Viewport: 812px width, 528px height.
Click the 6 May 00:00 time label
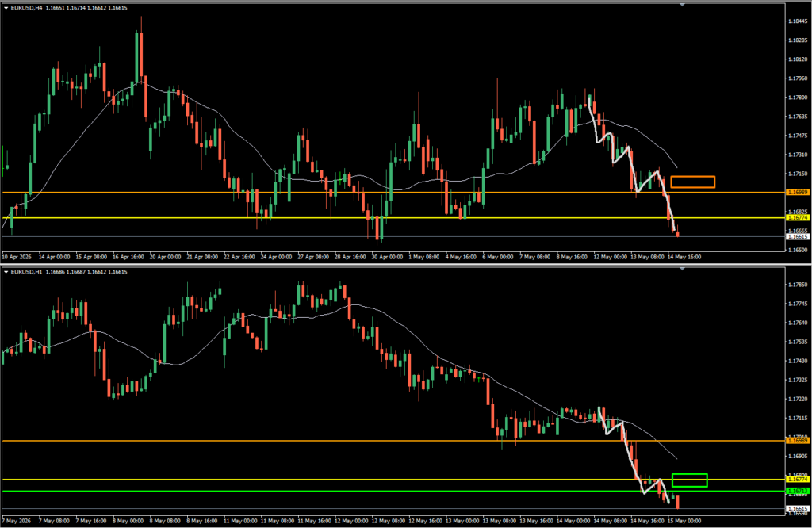coord(498,257)
